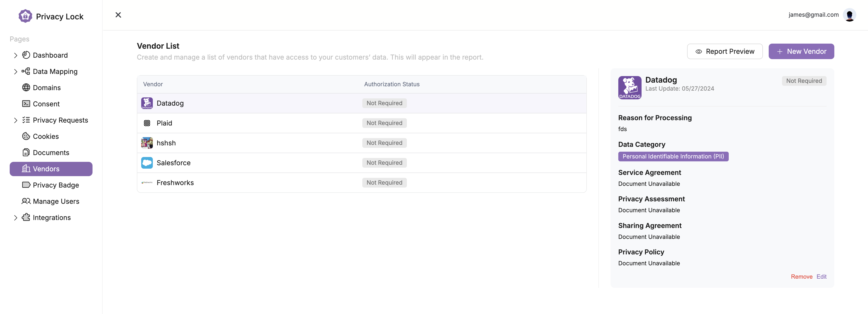Click Document Unavailable under Service Agreement
868x314 pixels.
649,184
